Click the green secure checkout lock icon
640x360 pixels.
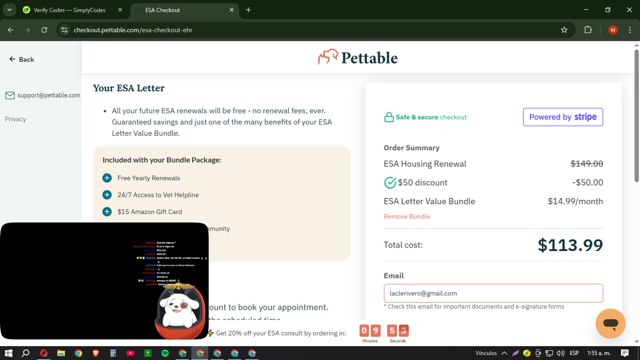point(389,117)
